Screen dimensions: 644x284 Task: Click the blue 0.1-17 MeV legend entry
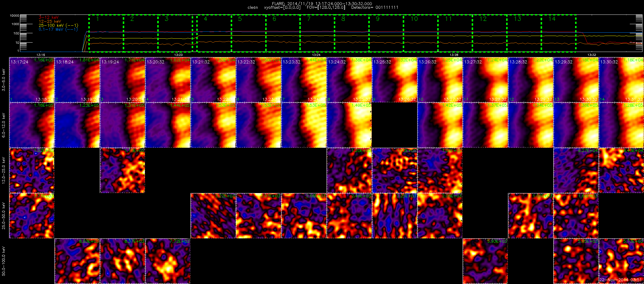[x=58, y=29]
